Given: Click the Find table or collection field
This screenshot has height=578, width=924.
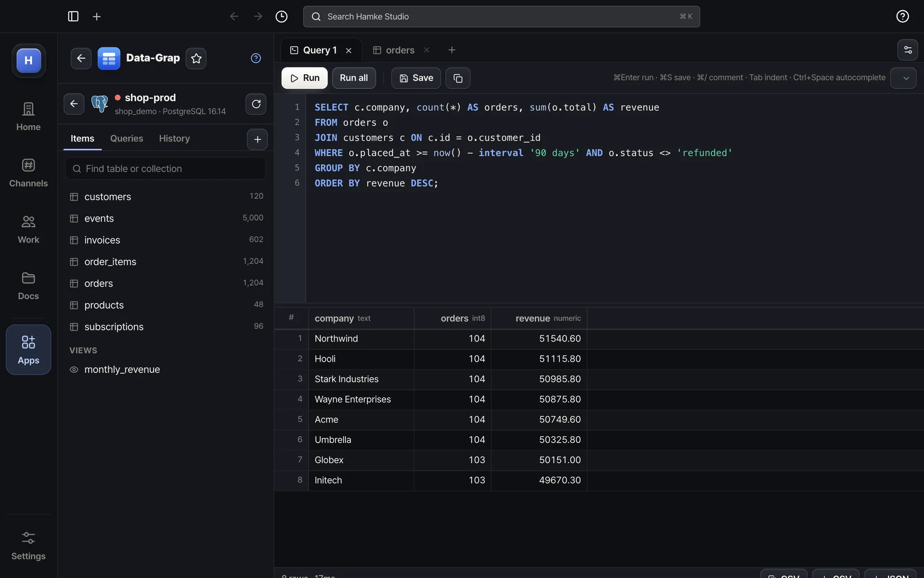Looking at the screenshot, I should point(166,169).
